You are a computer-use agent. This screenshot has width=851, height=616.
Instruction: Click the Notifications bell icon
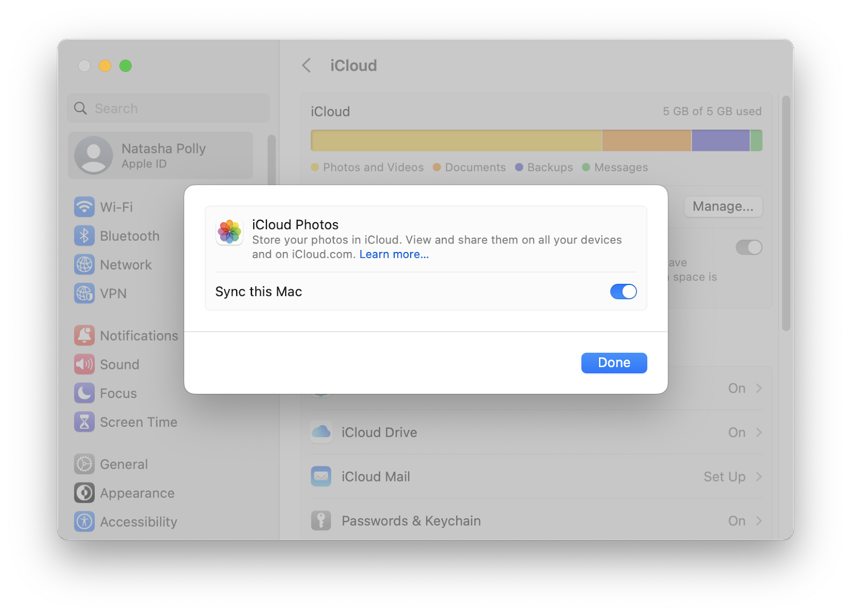[84, 336]
